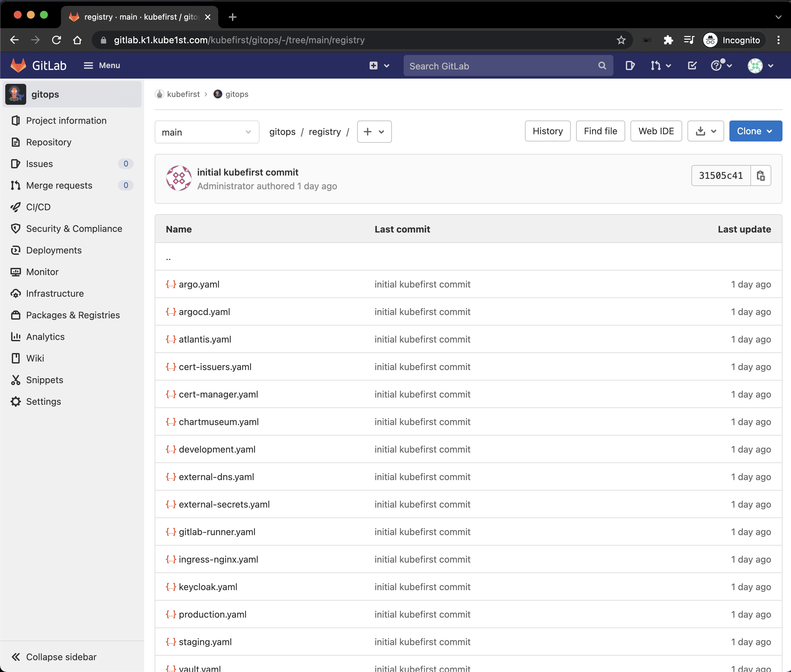Viewport: 791px width, 672px height.
Task: Open the Merge requests dropdown in navbar
Action: tap(661, 65)
